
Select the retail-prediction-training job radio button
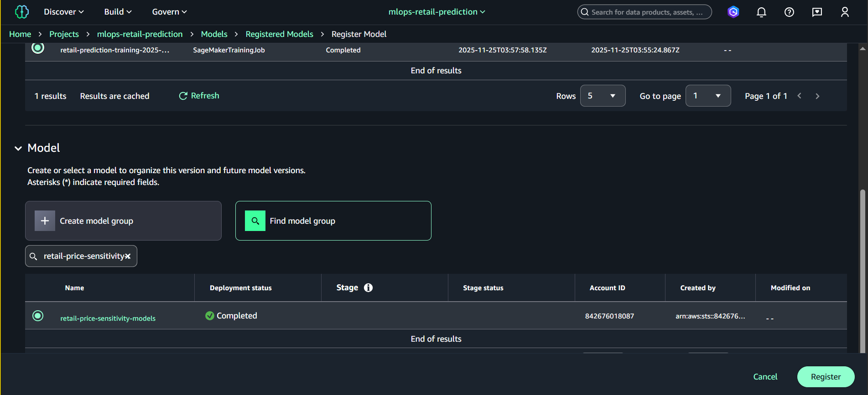point(38,47)
